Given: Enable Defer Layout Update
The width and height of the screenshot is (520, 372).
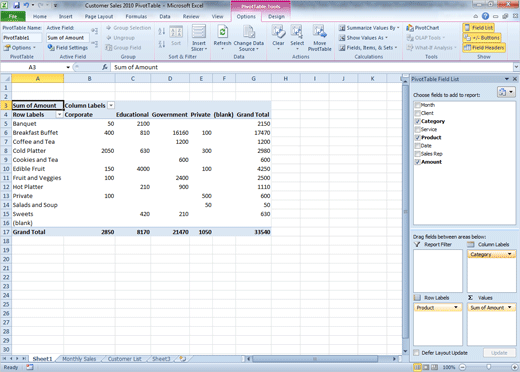Looking at the screenshot, I should pyautogui.click(x=416, y=353).
